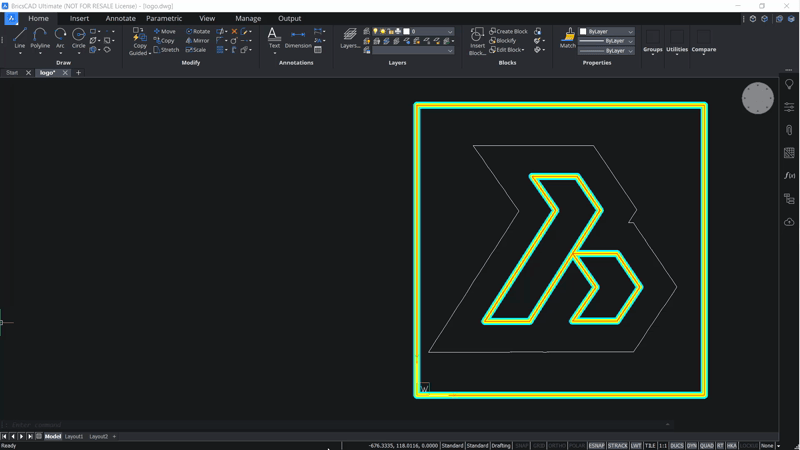Click the Copy Guided tool
The height and width of the screenshot is (450, 800).
(x=139, y=41)
